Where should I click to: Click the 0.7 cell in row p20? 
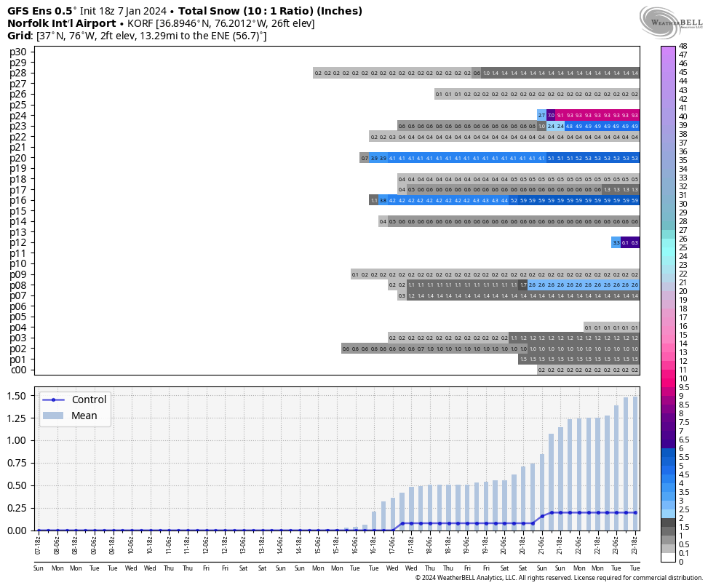[x=365, y=158]
